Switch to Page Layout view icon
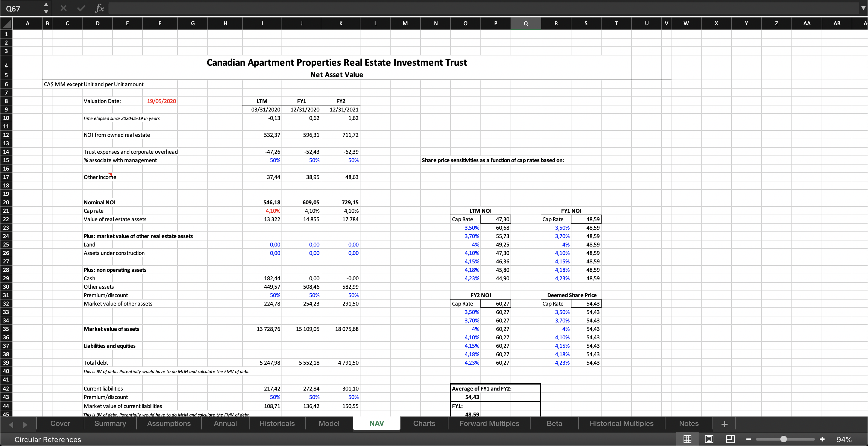The image size is (868, 446). click(709, 439)
